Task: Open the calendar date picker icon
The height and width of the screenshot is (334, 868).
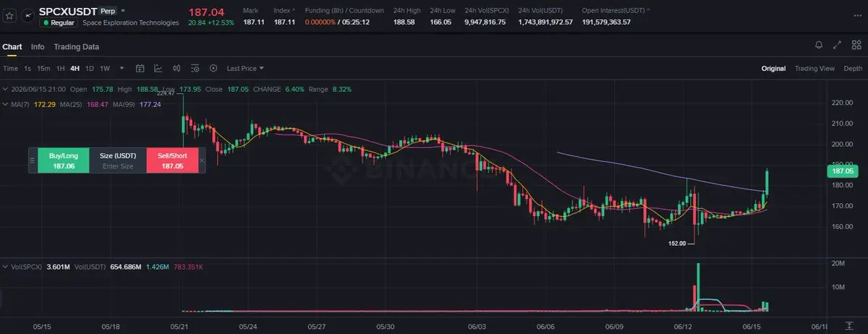Action: [x=140, y=69]
